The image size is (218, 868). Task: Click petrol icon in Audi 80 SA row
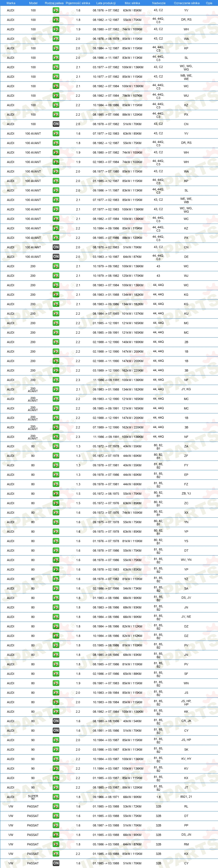pyautogui.click(x=56, y=588)
